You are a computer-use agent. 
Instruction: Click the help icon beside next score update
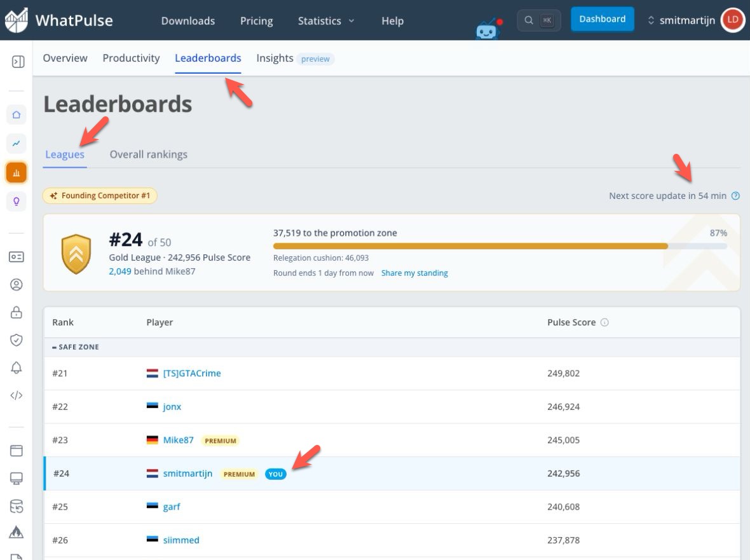click(x=735, y=196)
